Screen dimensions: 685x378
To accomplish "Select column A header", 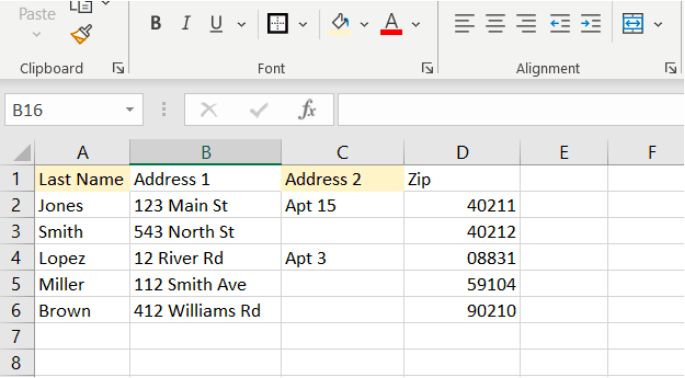I will pos(82,153).
